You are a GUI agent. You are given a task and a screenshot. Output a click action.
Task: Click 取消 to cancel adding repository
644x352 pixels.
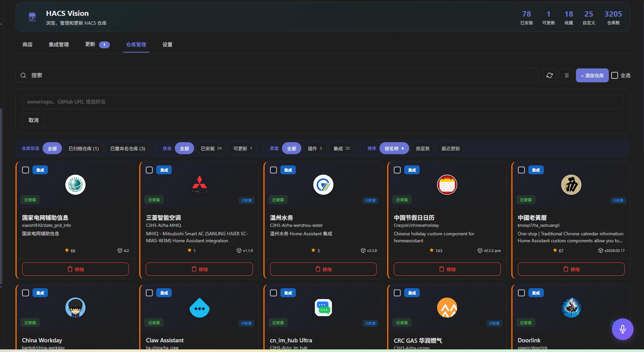click(x=34, y=120)
